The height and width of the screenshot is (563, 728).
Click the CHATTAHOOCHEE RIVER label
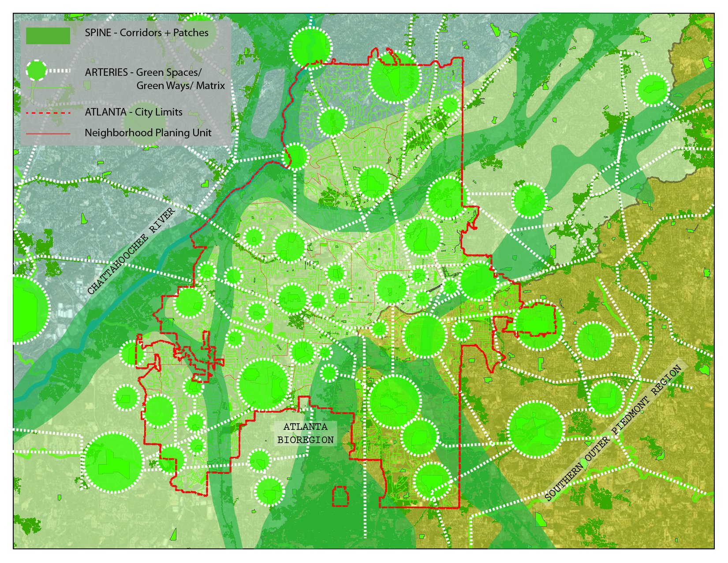131,251
